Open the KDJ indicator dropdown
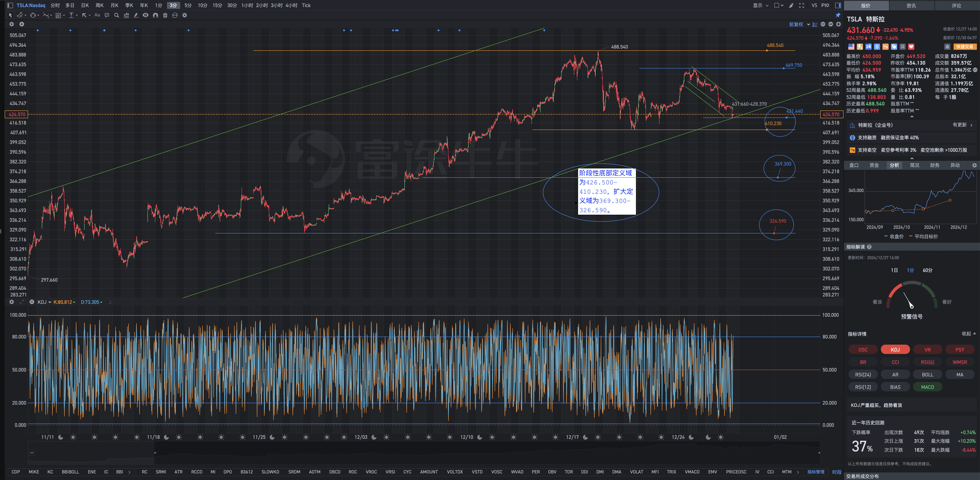 [x=44, y=302]
